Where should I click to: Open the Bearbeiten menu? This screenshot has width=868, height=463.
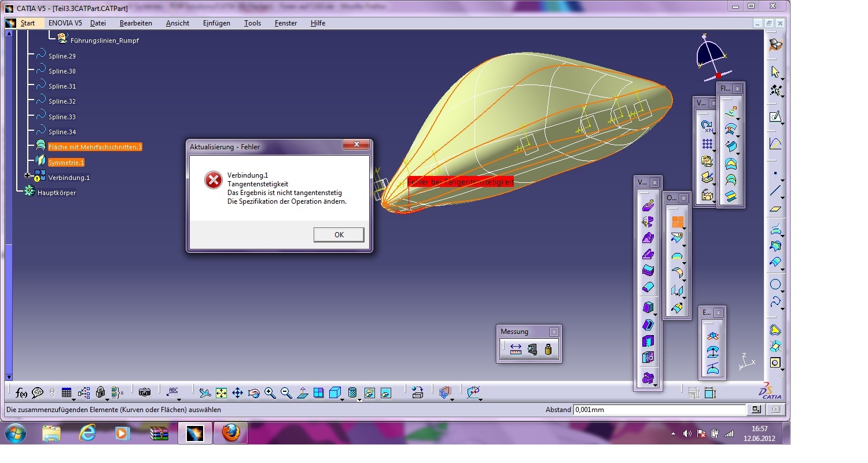coord(136,23)
